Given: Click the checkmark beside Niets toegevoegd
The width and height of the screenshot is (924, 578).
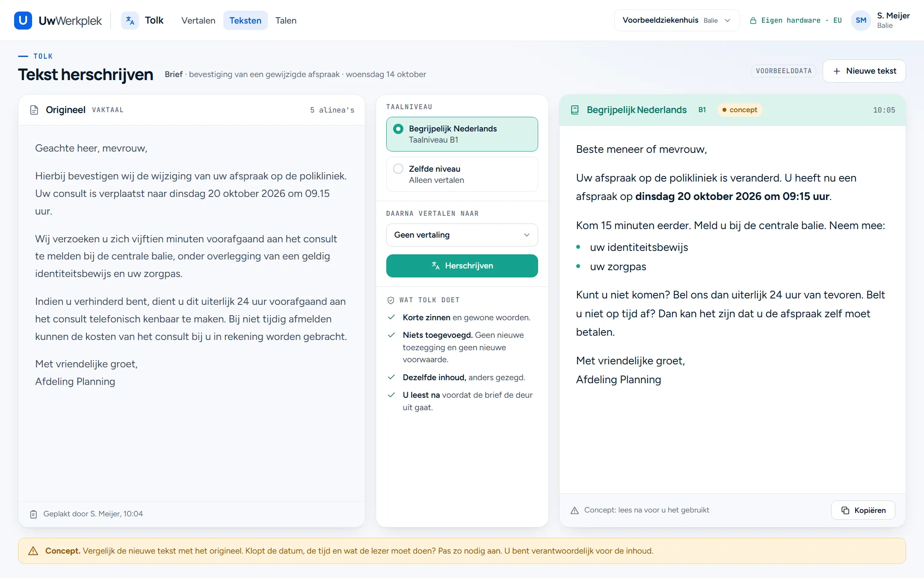Looking at the screenshot, I should pos(391,335).
